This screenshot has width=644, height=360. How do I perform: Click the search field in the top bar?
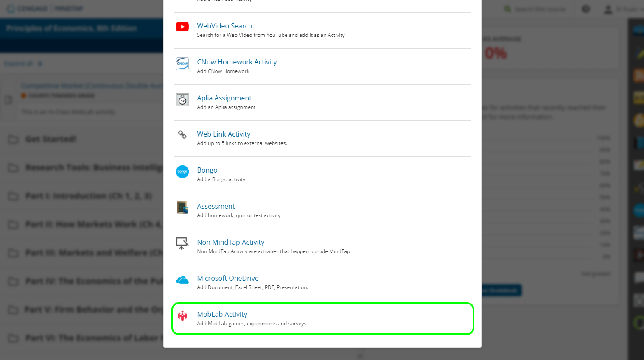click(x=539, y=9)
